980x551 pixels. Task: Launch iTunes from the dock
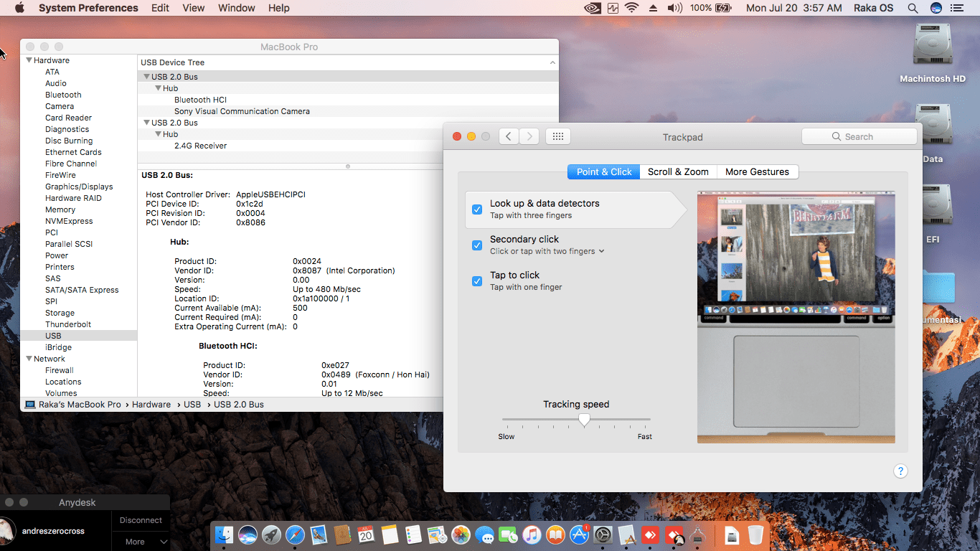pos(532,535)
